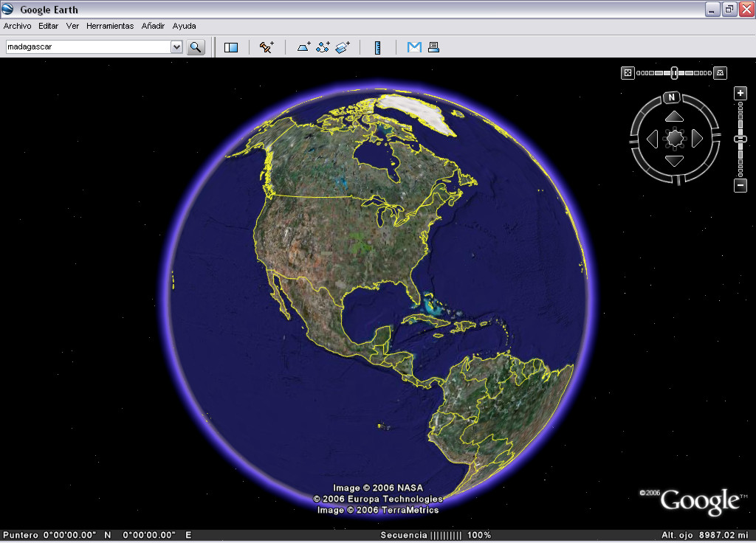Open the Archivo menu
The width and height of the screenshot is (756, 543).
(18, 26)
